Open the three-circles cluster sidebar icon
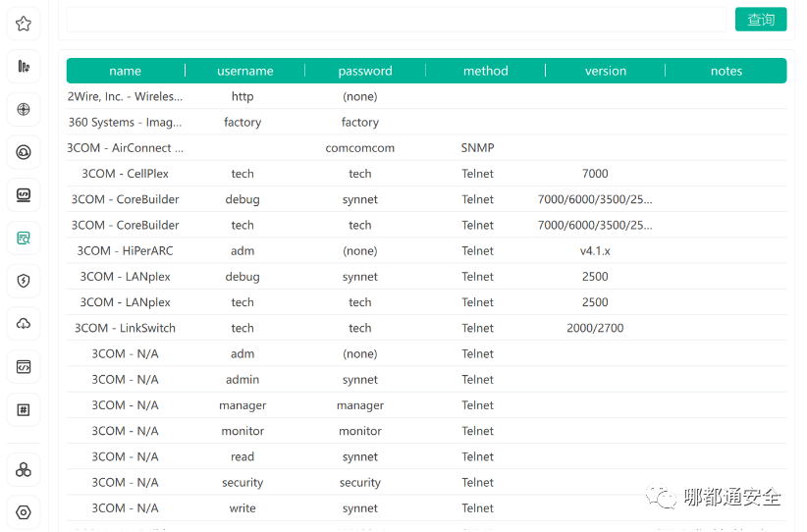The height and width of the screenshot is (532, 807). pyautogui.click(x=24, y=470)
